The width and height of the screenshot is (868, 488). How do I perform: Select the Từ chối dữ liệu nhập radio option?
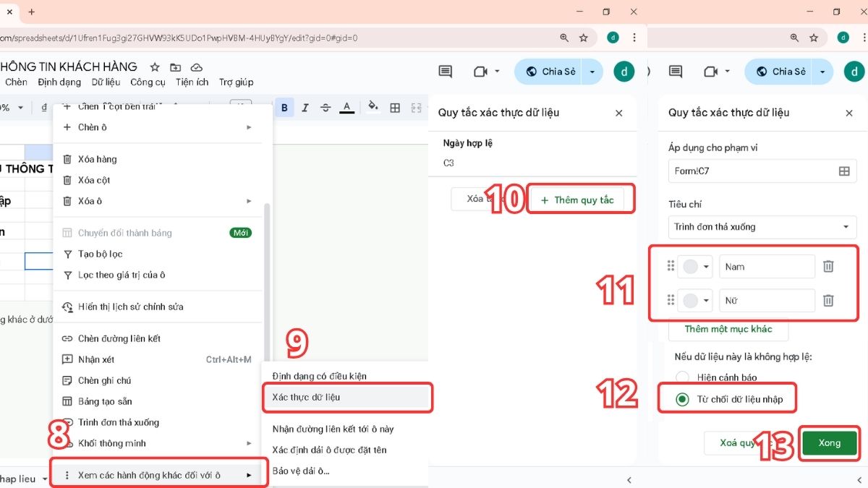pos(681,399)
